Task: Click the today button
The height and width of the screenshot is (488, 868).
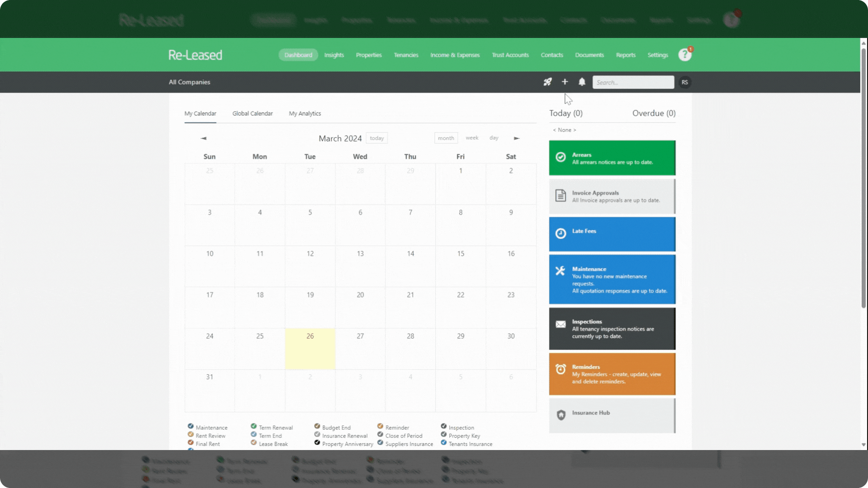Action: [x=377, y=138]
